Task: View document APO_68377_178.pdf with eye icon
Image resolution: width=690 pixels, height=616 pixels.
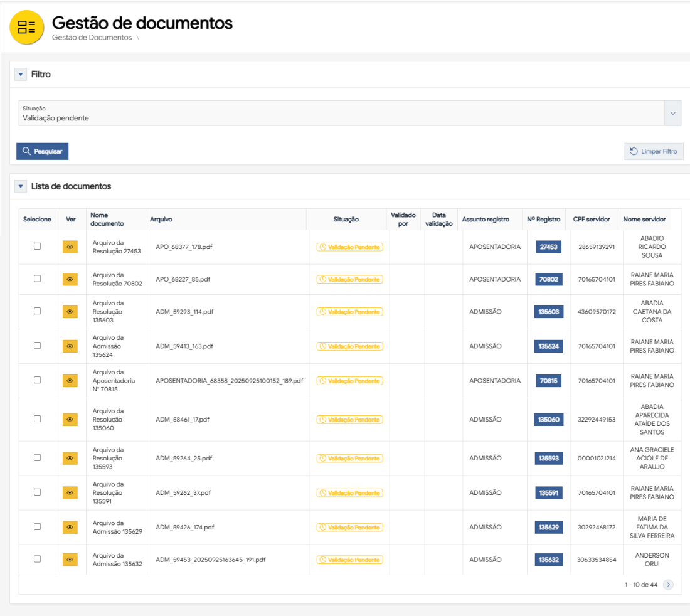Action: 70,247
